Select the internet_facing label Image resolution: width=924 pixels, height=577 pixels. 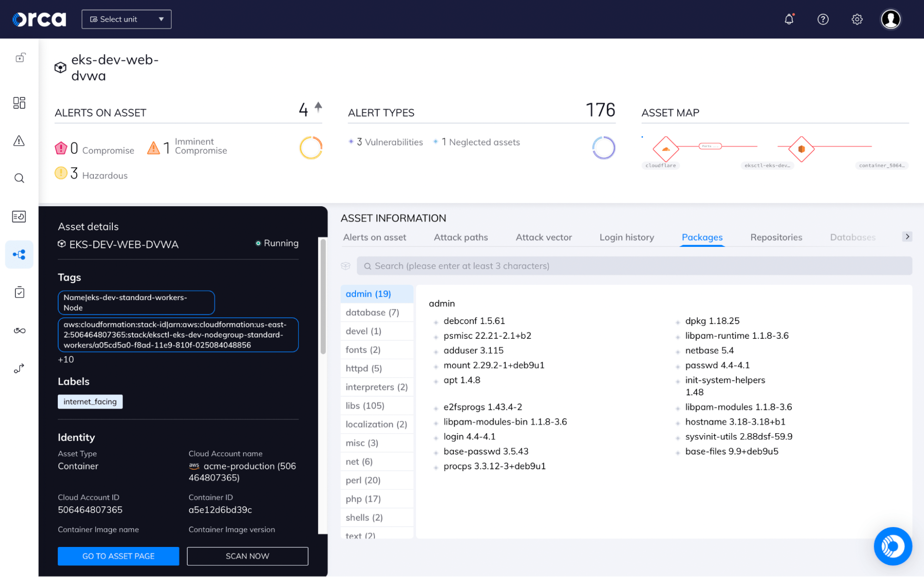point(90,401)
